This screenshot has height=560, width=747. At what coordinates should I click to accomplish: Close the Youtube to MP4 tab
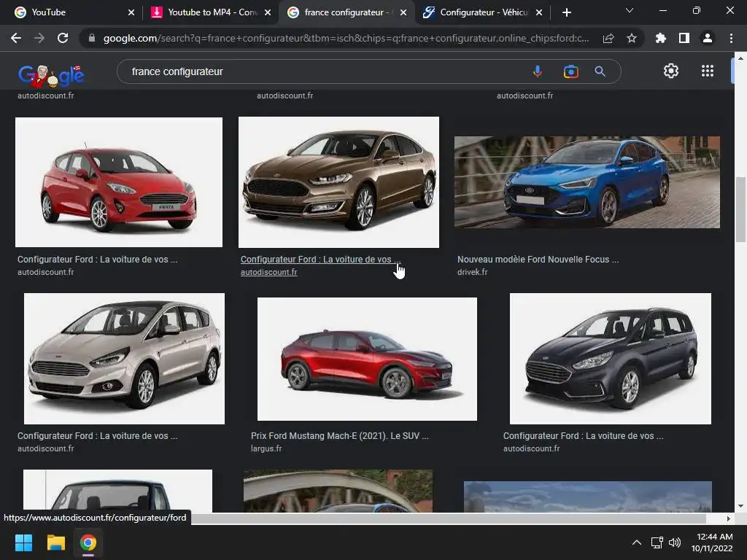point(268,12)
